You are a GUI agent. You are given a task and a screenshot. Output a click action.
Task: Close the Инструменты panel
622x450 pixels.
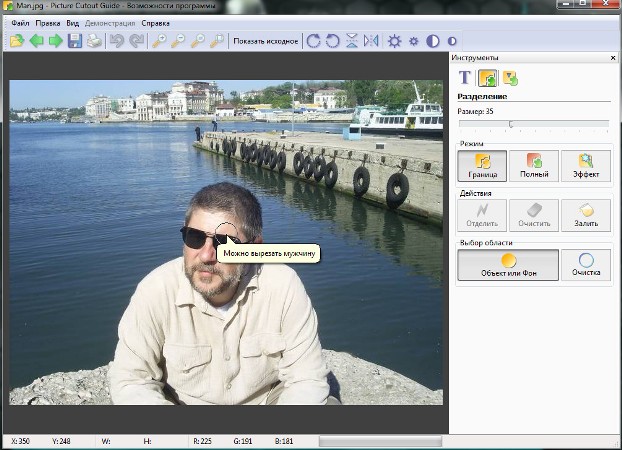[613, 58]
